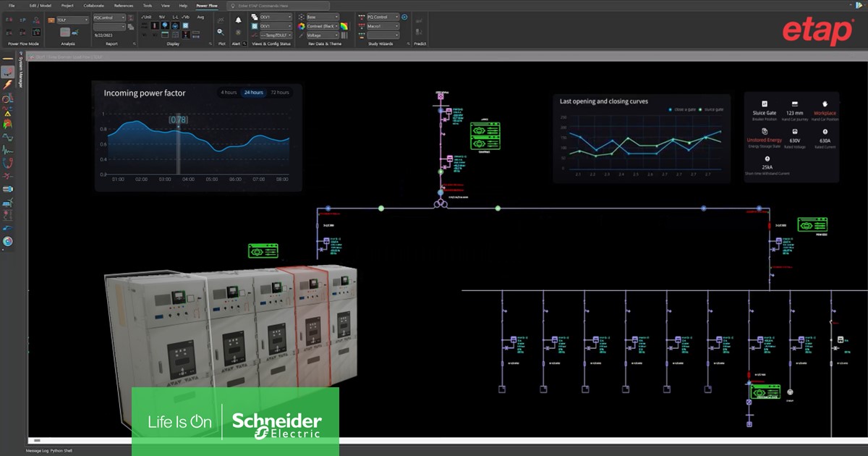Click the Alert bell icon
This screenshot has width=868, height=456.
tap(238, 20)
